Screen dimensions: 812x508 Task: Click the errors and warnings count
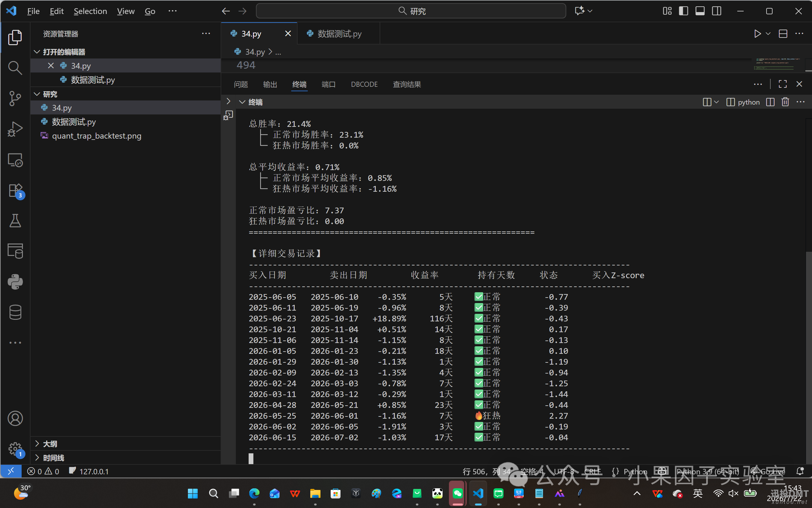tap(43, 471)
